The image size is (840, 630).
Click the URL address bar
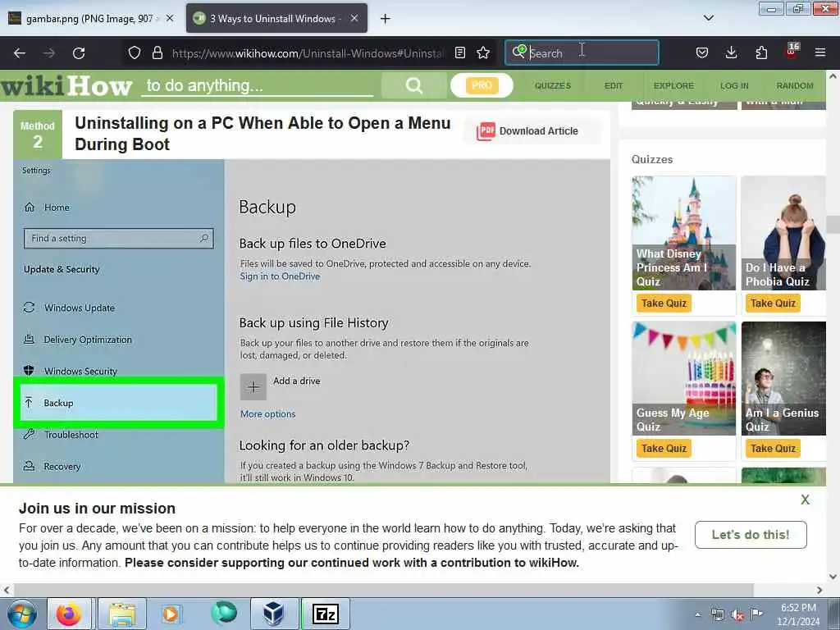coord(308,53)
